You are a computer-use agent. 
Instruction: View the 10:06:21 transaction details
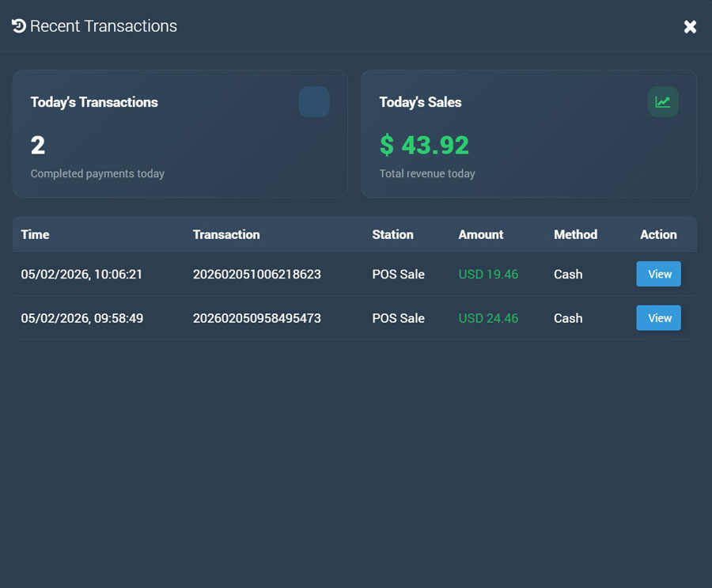click(658, 274)
